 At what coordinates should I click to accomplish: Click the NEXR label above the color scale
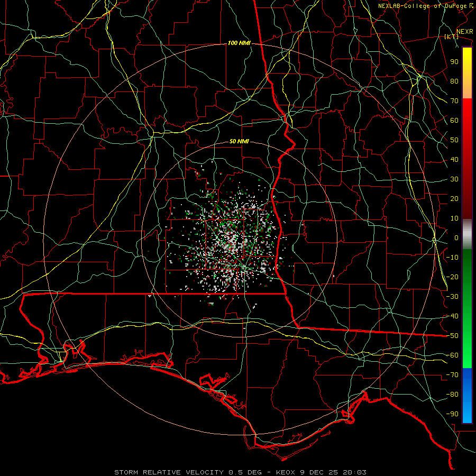pyautogui.click(x=465, y=32)
